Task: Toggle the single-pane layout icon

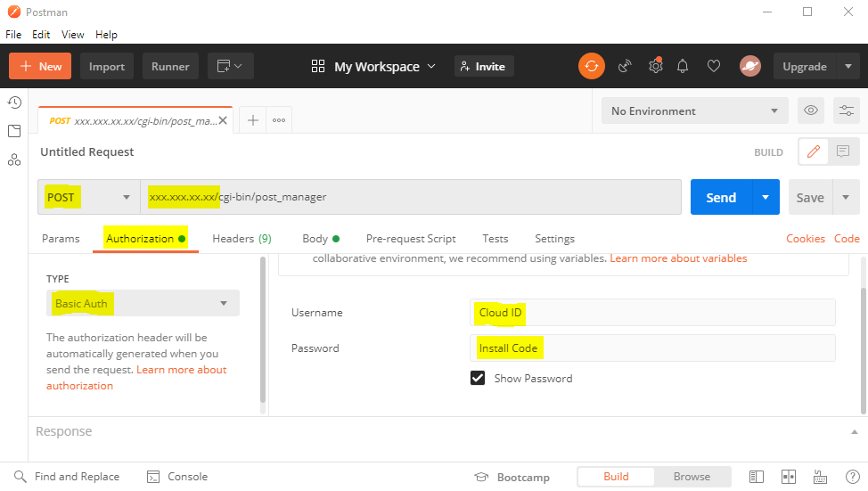Action: pyautogui.click(x=757, y=477)
